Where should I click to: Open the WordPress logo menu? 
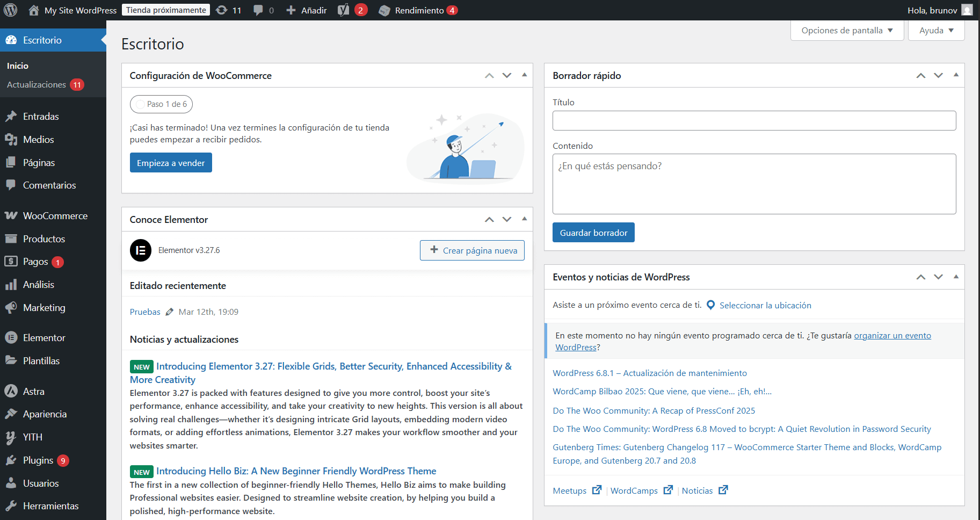point(11,10)
